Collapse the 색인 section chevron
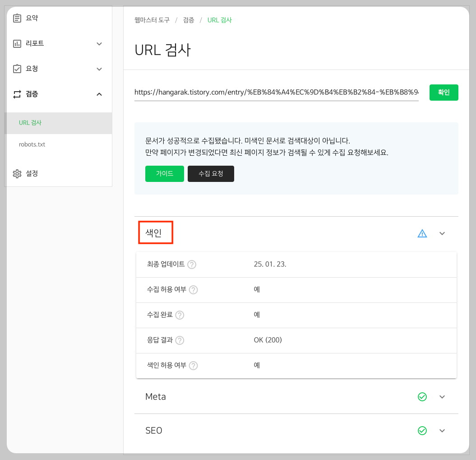Screen dimensions: 476x460 click(x=442, y=233)
